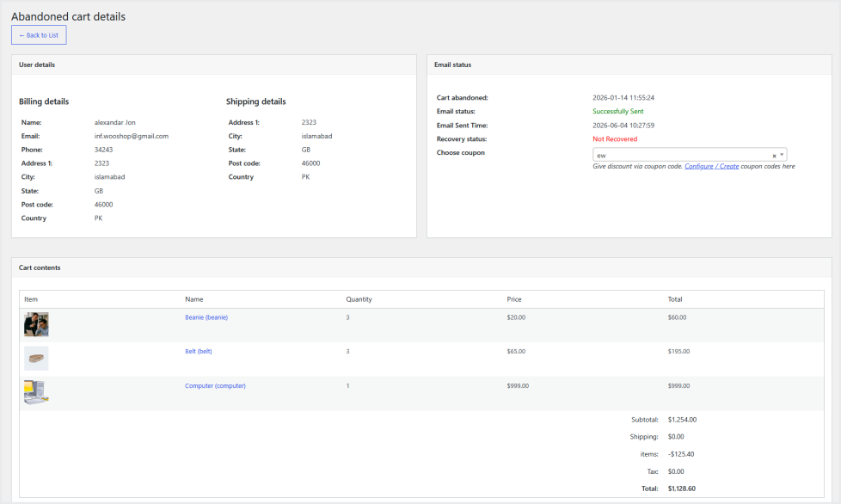Click the Belt price $65.00
The width and height of the screenshot is (841, 504).
516,352
